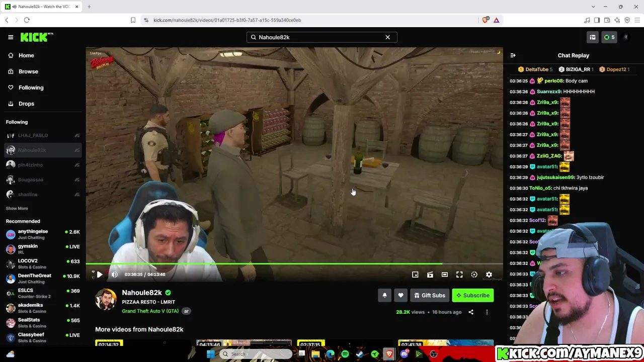Viewport: 644px width, 362px height.
Task: Open the tab search dropdown arrow
Action: [593, 7]
